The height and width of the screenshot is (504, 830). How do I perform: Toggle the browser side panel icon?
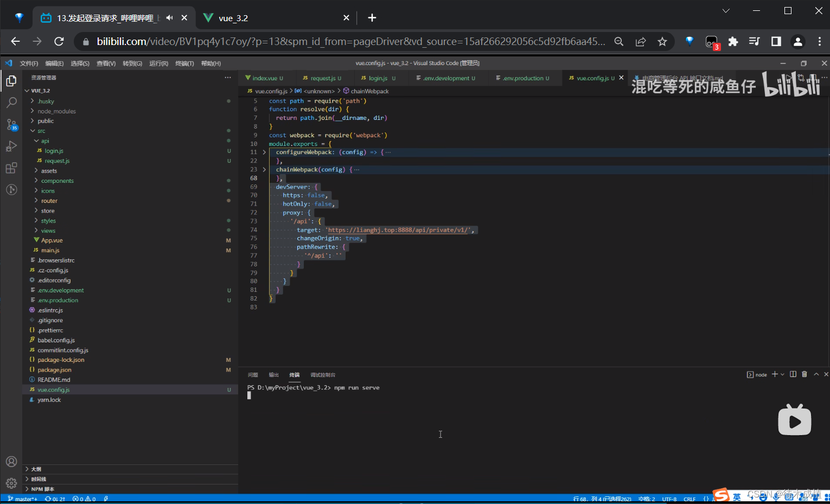(776, 41)
